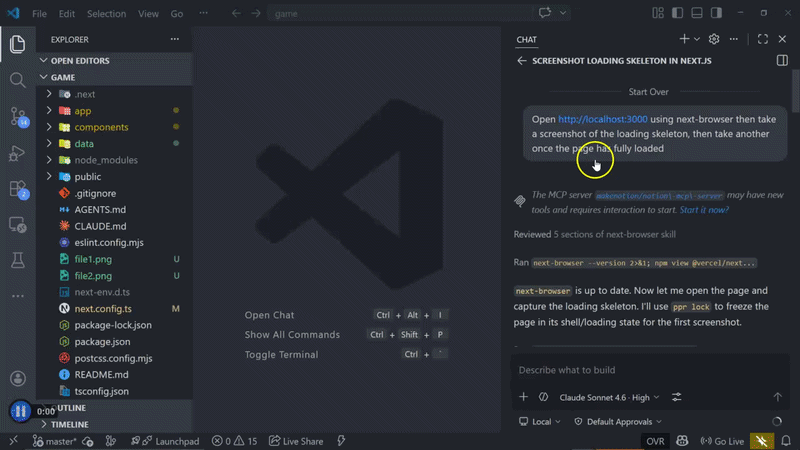Show errors and warnings count
The height and width of the screenshot is (450, 800).
[x=235, y=441]
